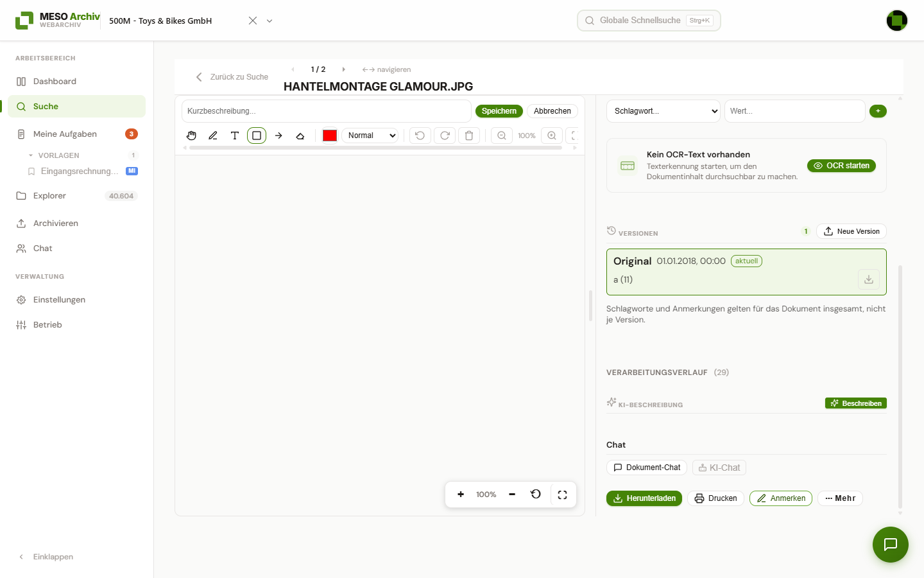Click Beschreiben to generate AI description
The height and width of the screenshot is (578, 924).
click(856, 403)
